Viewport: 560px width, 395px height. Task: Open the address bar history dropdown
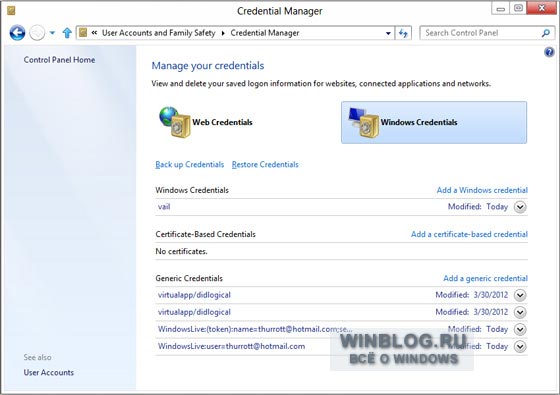(x=388, y=33)
